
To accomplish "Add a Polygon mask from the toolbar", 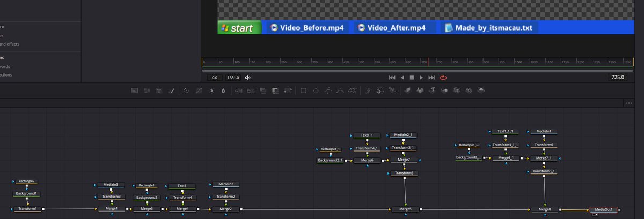I will click(328, 90).
